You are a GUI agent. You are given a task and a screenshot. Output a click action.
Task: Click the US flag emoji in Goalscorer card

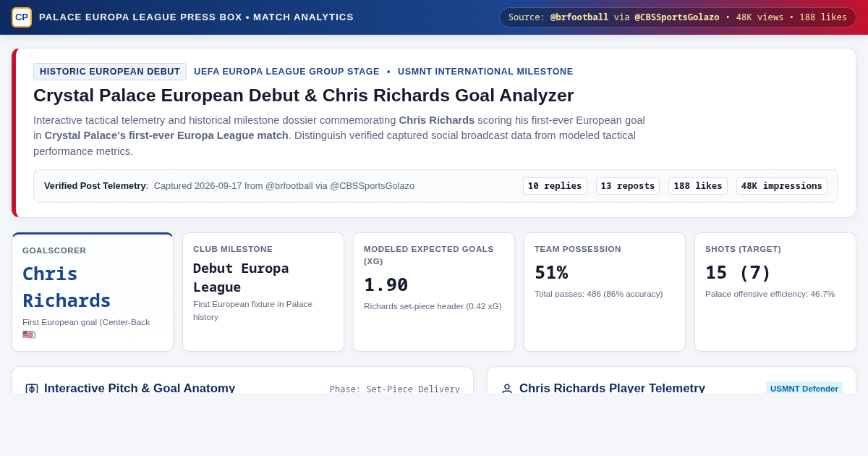(x=28, y=334)
